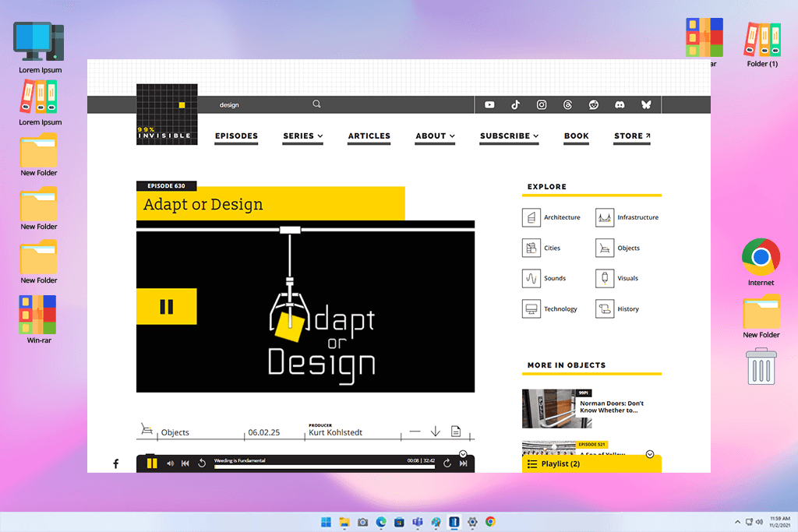Open the Discord social icon

coord(620,105)
